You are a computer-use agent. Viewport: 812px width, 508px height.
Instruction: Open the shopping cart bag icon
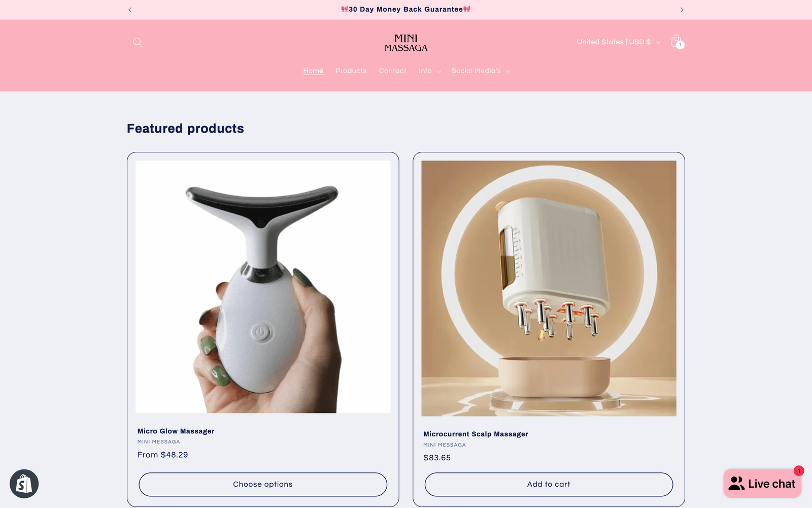click(676, 42)
